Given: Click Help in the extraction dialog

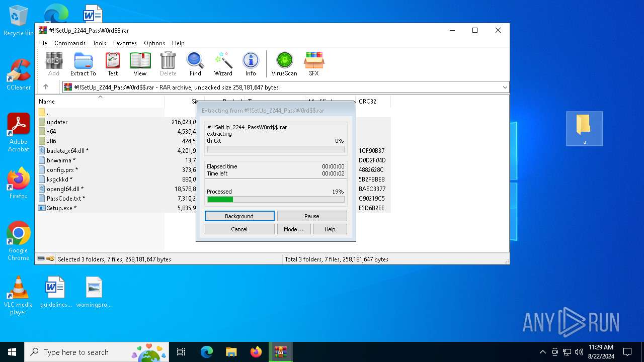Looking at the screenshot, I should 330,229.
